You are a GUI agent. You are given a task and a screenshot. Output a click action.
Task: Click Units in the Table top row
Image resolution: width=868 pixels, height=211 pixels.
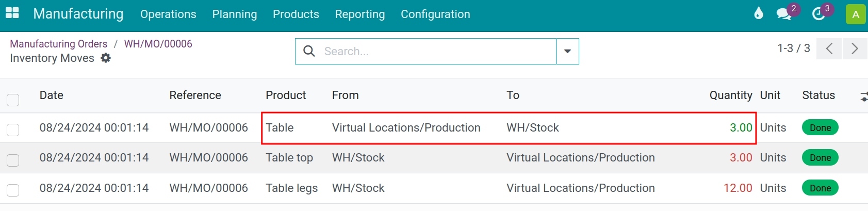(x=773, y=157)
